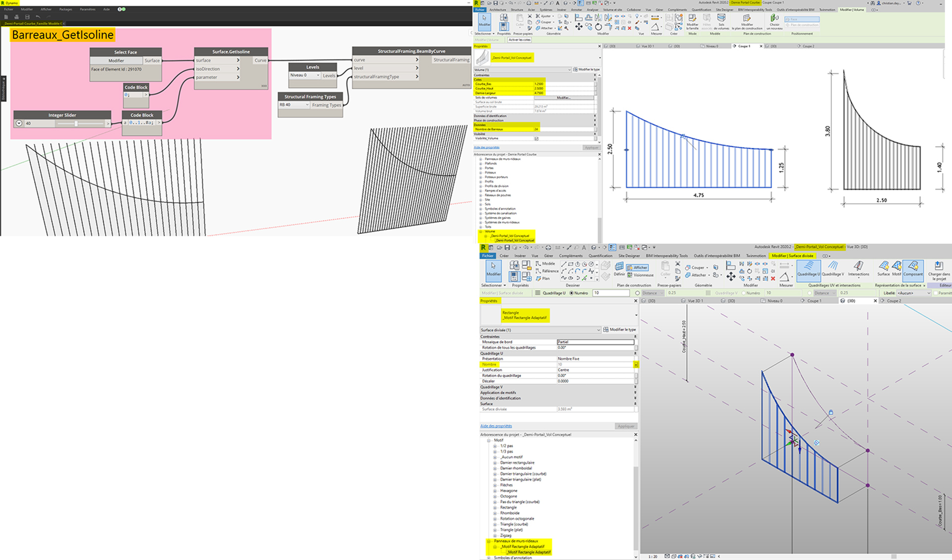
Task: Activate the Quadrillage V ribbon tool
Action: [x=833, y=268]
